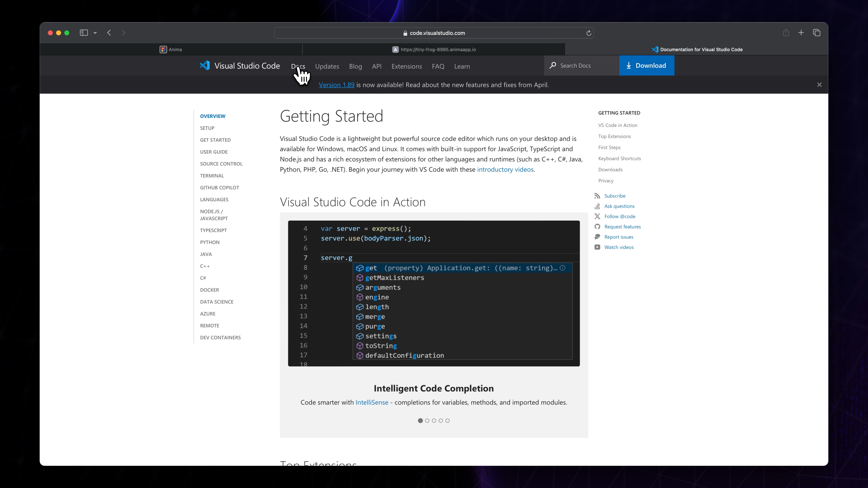Open the sidebar dropdown chevron arrow

pyautogui.click(x=95, y=33)
